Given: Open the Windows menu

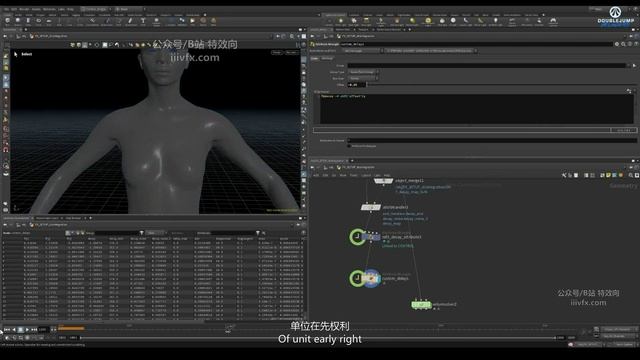Looking at the screenshot, I should (49, 9).
